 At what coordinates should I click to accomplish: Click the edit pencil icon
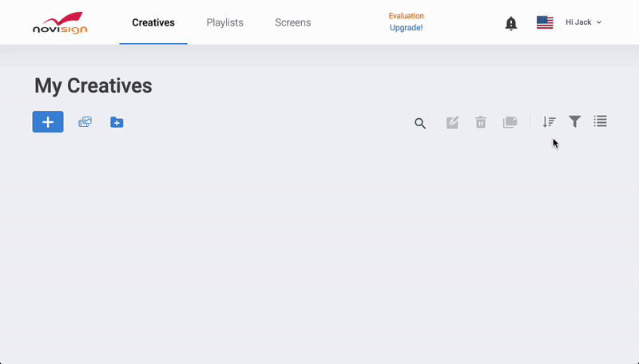tap(452, 122)
